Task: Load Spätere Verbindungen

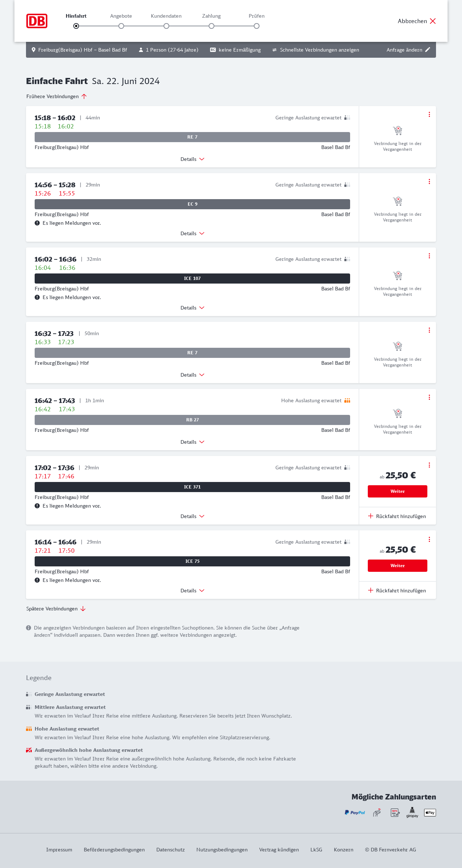Action: pyautogui.click(x=56, y=609)
